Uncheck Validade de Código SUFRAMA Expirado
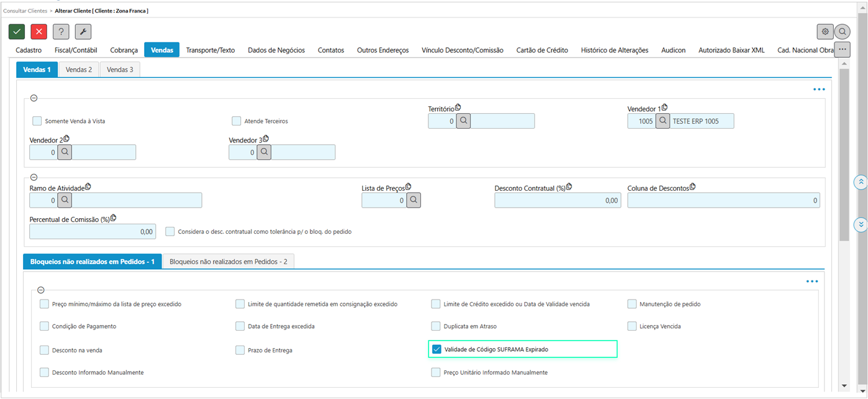This screenshot has height=399, width=868. coord(436,349)
